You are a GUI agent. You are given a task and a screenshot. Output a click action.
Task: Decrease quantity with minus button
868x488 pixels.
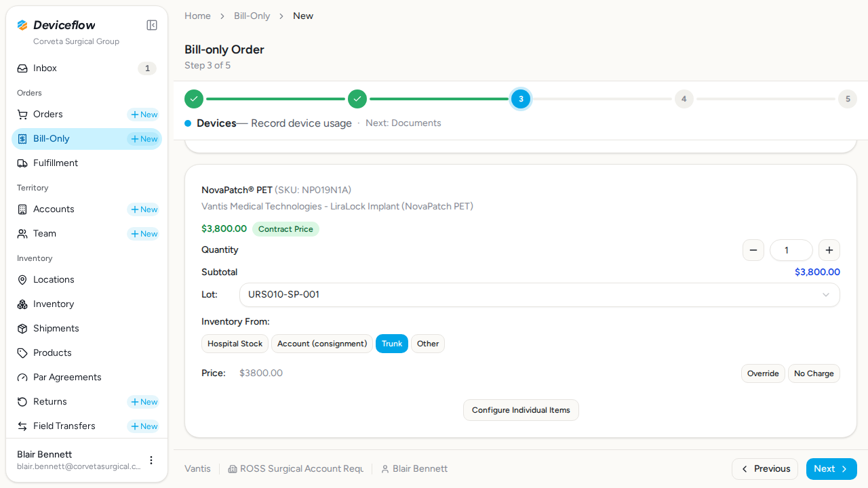753,250
